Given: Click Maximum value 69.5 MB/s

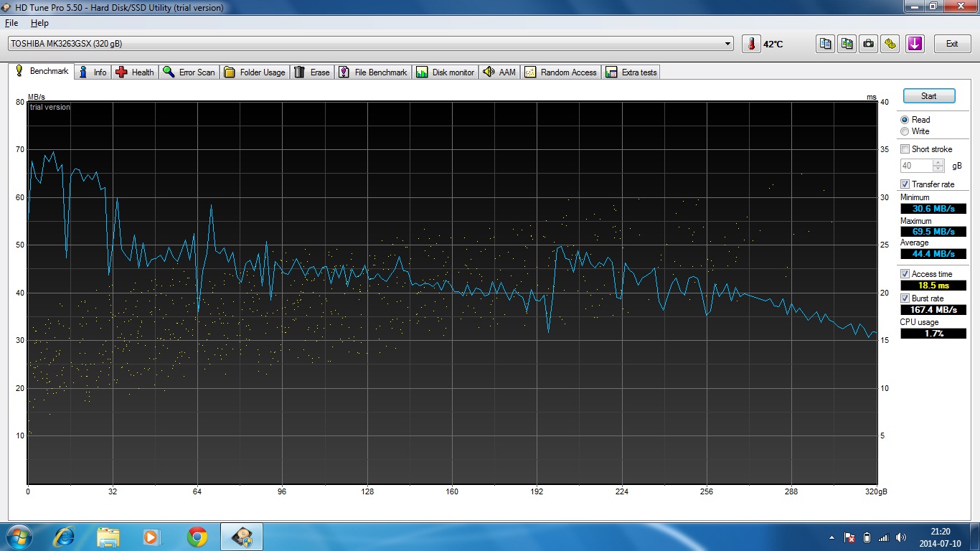Looking at the screenshot, I should 933,232.
